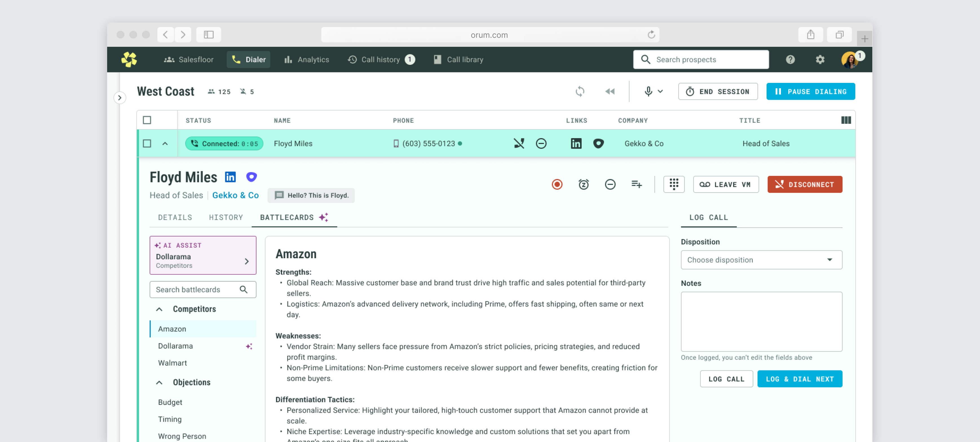The height and width of the screenshot is (442, 980).
Task: Click the search magnifier in battlecards search
Action: tap(244, 289)
